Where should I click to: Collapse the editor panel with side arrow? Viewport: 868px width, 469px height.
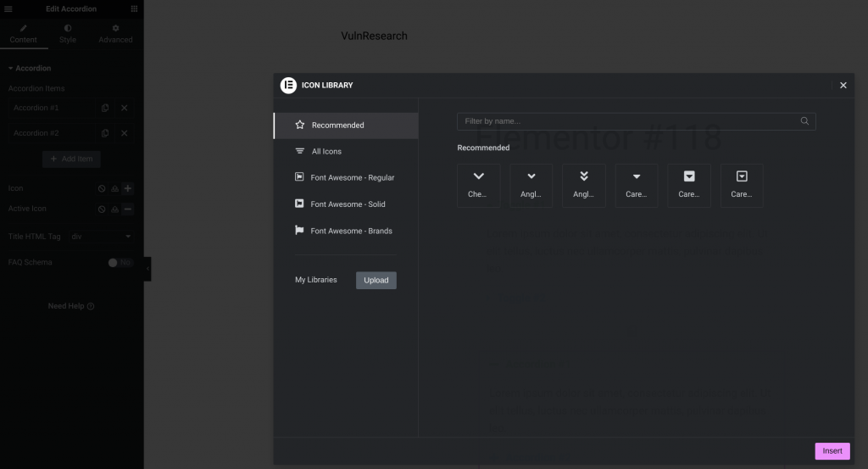pyautogui.click(x=147, y=269)
